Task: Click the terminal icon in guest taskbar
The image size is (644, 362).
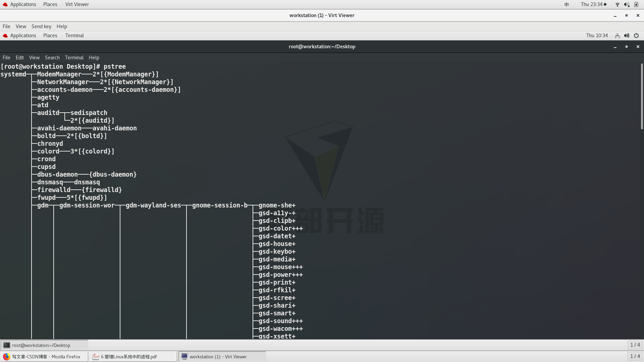Action: pos(7,345)
